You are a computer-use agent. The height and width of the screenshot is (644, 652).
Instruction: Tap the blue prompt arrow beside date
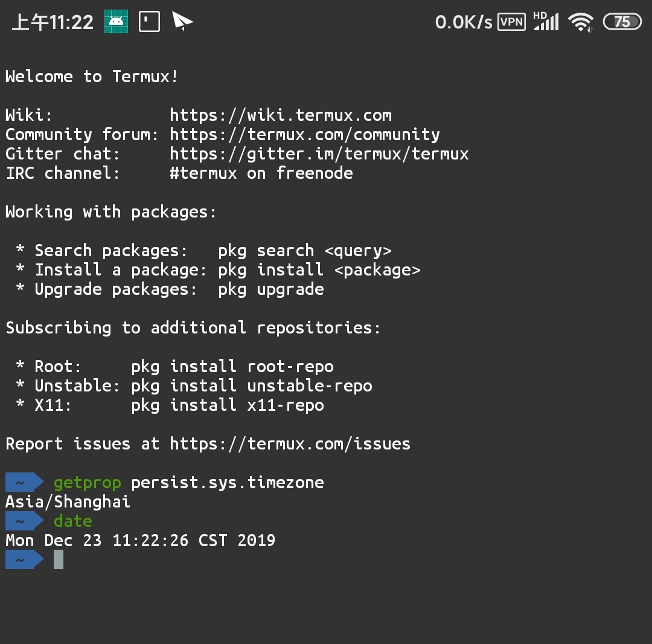[25, 521]
